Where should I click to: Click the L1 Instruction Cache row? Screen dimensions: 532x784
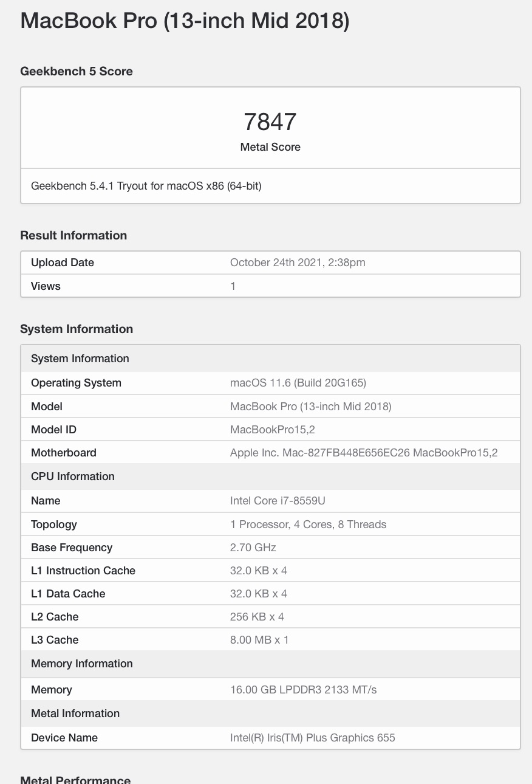270,571
